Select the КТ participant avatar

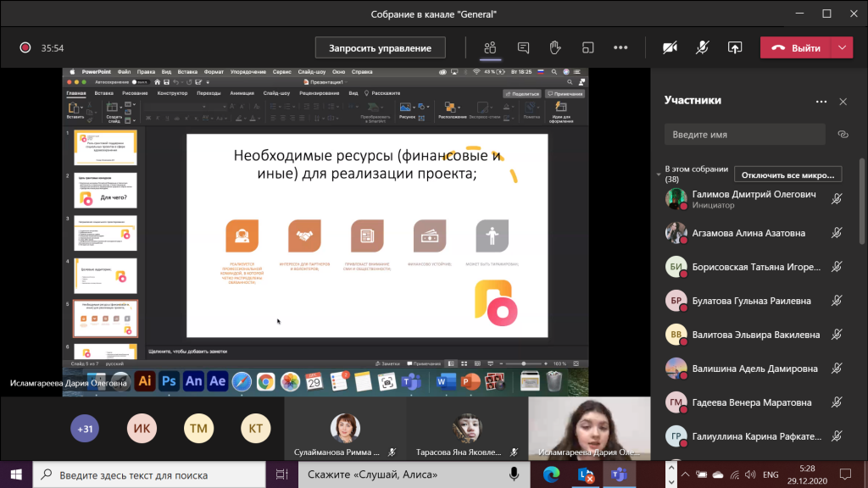[x=256, y=428]
